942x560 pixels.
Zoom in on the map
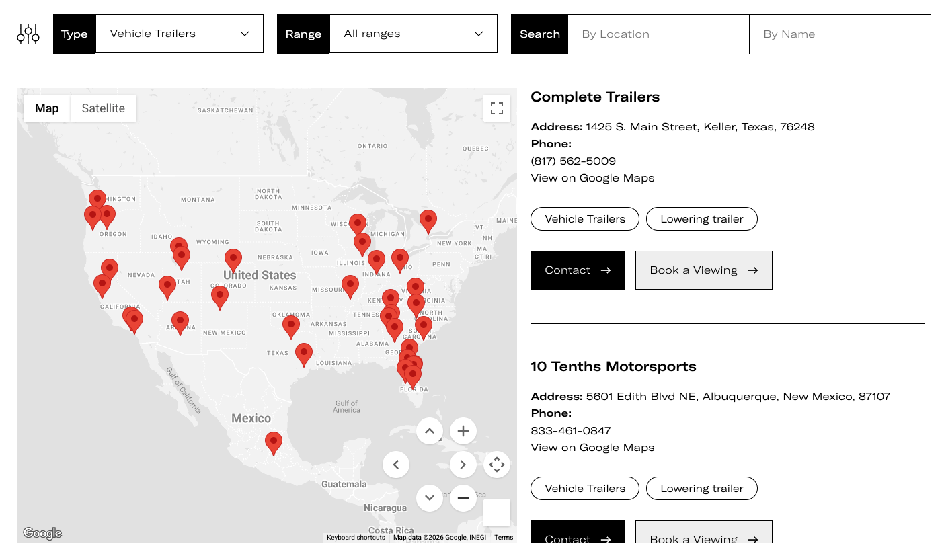(463, 431)
